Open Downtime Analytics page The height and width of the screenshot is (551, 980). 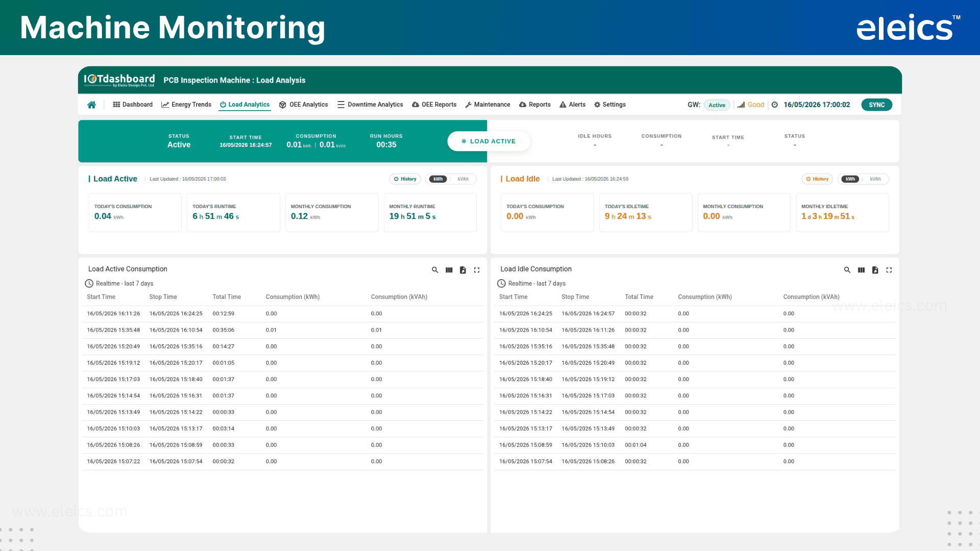click(370, 105)
